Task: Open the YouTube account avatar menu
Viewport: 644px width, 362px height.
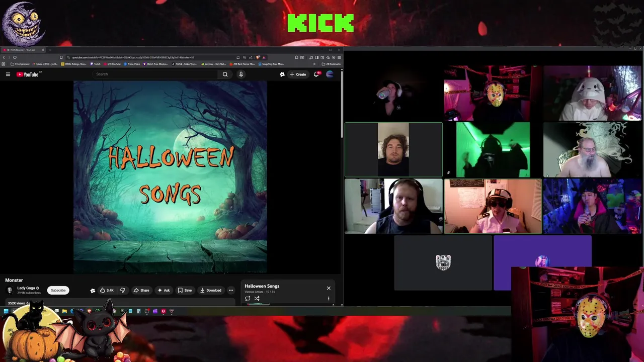Action: [330, 74]
